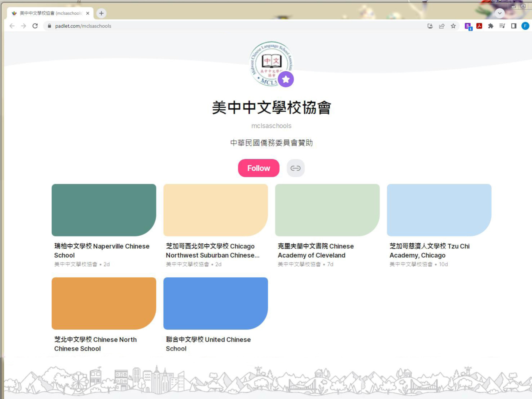
Task: Open the Adobe Acrobat extension
Action: pyautogui.click(x=479, y=26)
